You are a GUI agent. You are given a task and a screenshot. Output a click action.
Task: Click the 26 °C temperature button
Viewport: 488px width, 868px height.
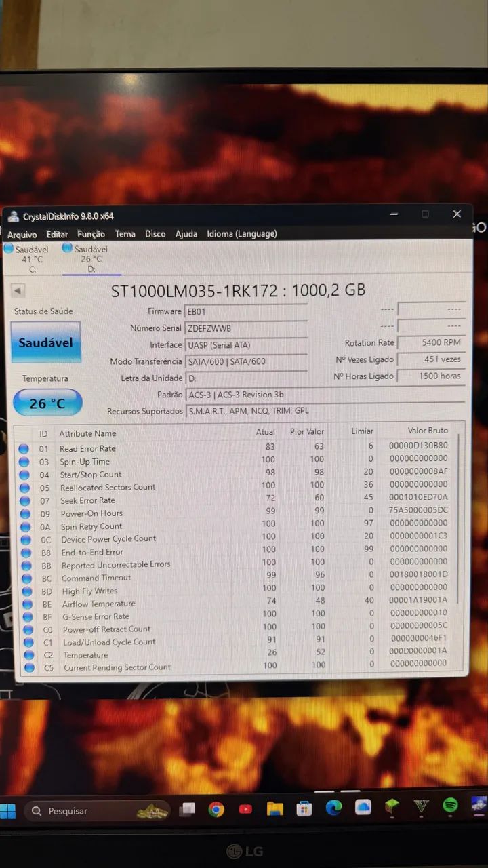coord(47,403)
